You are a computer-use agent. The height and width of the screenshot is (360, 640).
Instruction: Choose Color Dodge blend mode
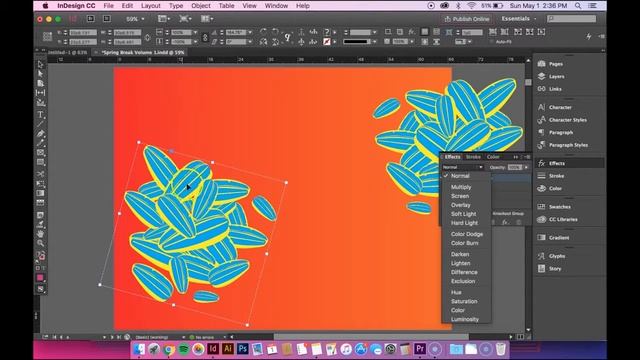(467, 234)
